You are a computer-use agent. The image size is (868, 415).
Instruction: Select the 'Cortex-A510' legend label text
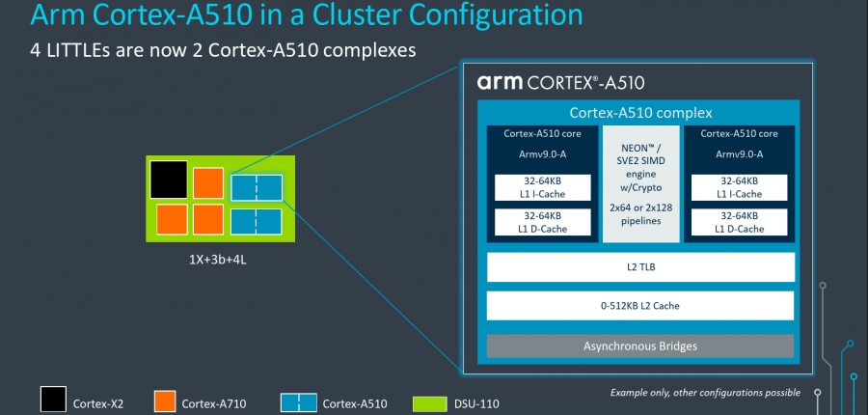tap(355, 404)
